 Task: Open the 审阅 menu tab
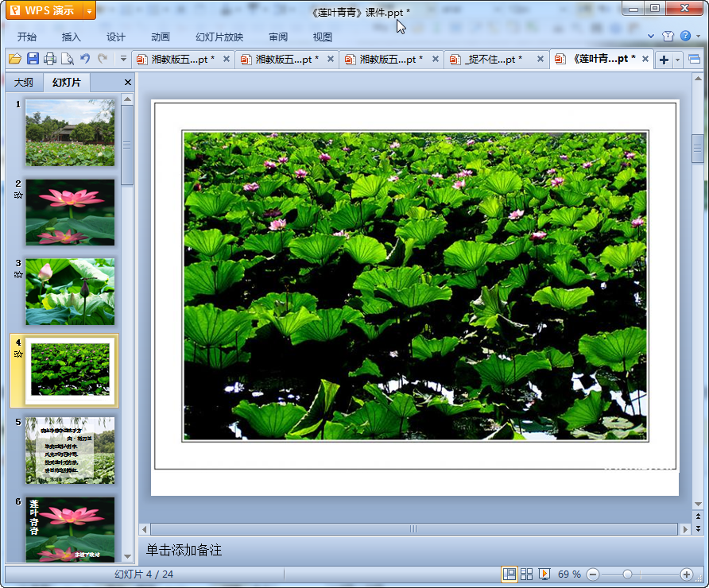coord(278,37)
